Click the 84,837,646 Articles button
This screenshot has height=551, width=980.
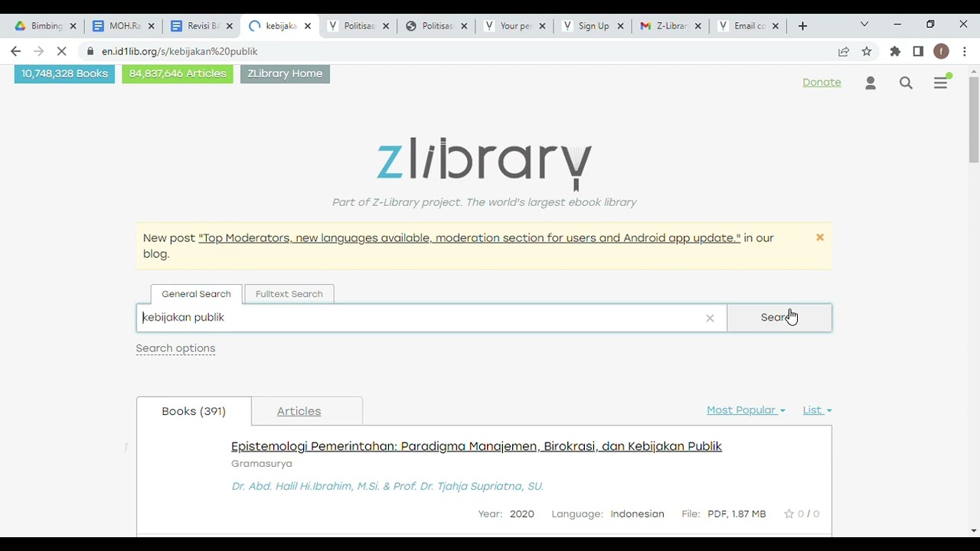click(178, 73)
